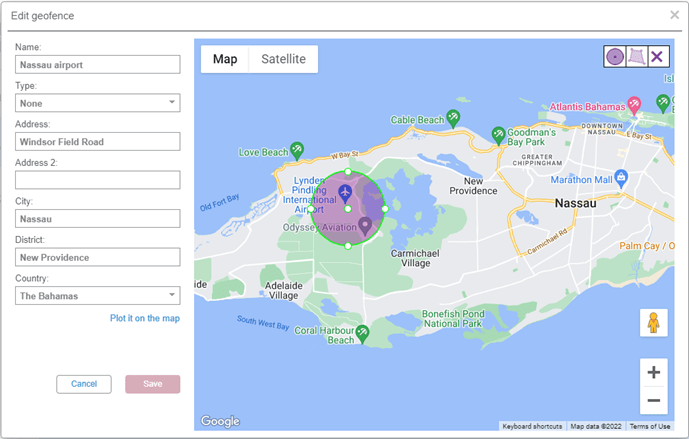
Task: Zoom in the map with plus button
Action: pos(653,373)
